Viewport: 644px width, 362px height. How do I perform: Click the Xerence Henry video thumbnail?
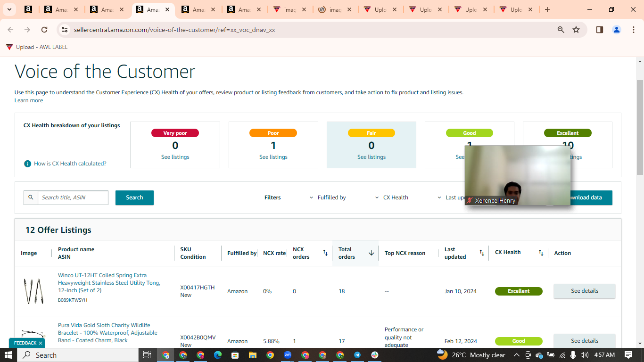(518, 175)
